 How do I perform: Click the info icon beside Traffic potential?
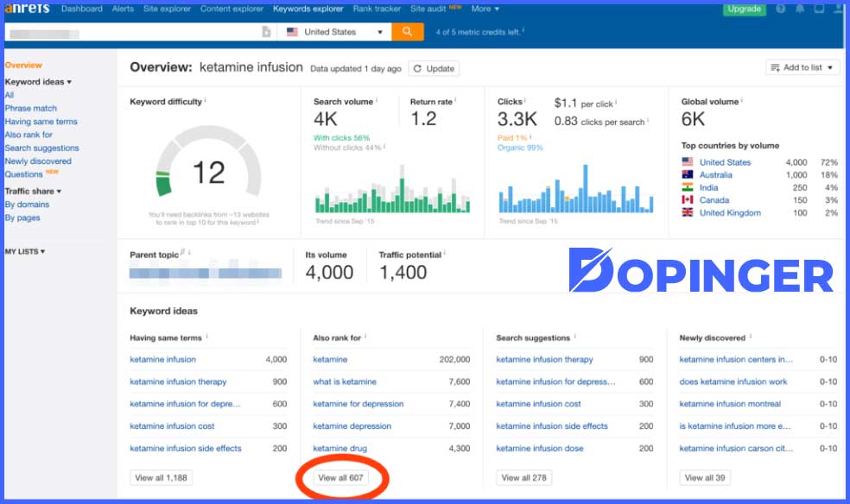pyautogui.click(x=445, y=254)
